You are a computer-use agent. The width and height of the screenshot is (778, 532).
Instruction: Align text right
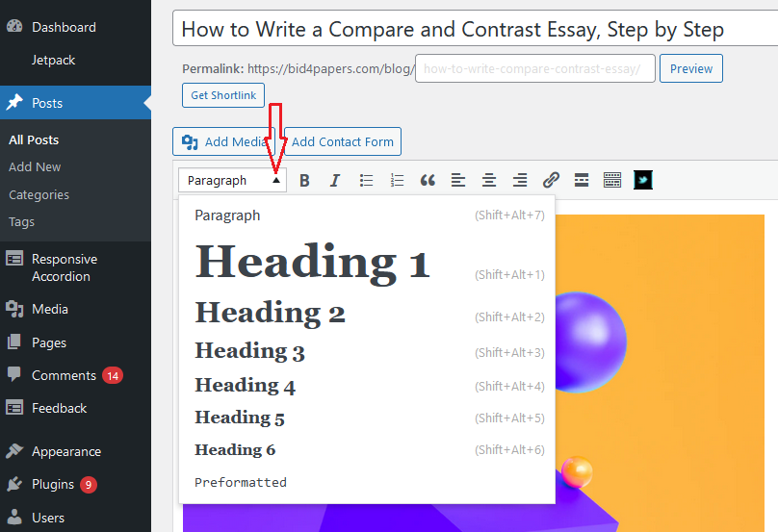click(520, 181)
